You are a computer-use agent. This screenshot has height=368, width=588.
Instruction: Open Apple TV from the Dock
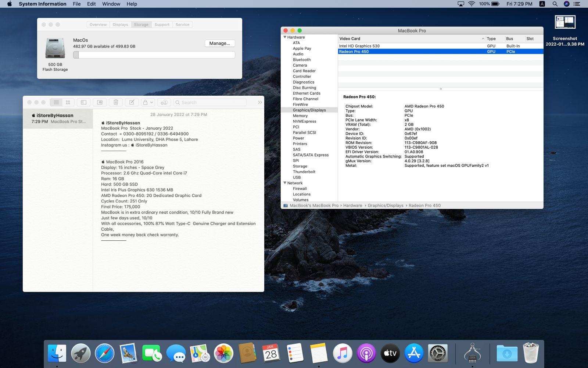(x=390, y=353)
